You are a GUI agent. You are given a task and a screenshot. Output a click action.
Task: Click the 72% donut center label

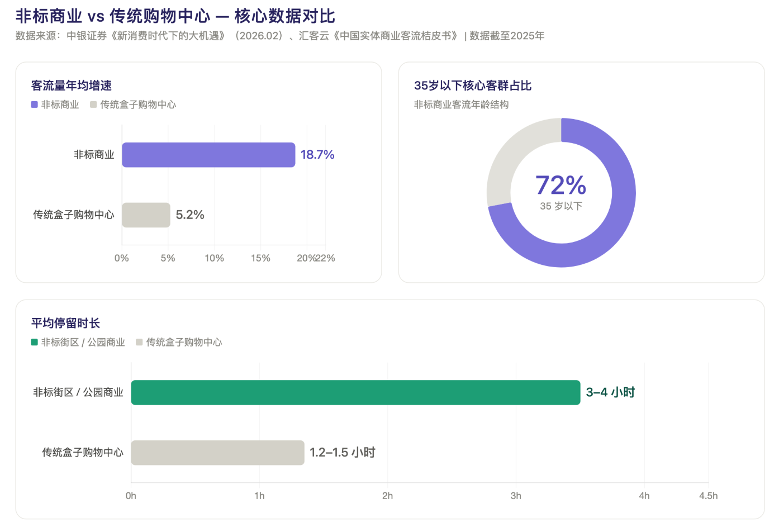[x=561, y=186]
